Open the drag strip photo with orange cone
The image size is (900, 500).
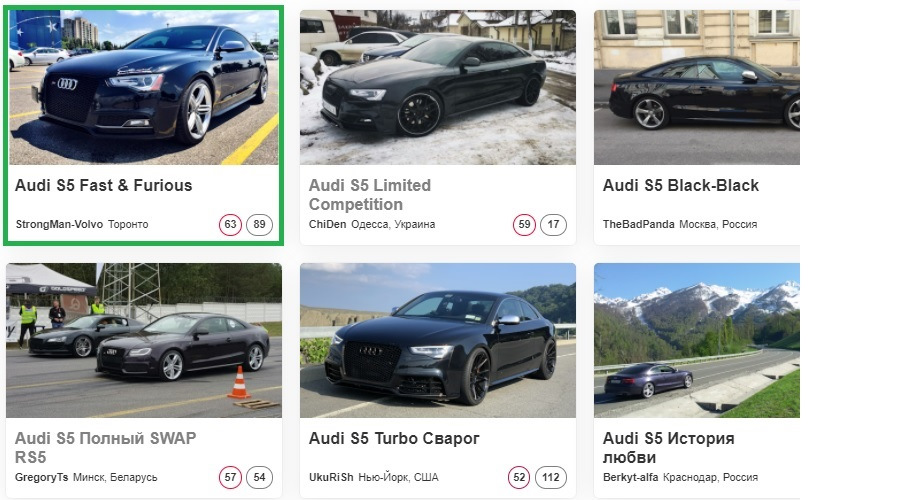pyautogui.click(x=144, y=340)
